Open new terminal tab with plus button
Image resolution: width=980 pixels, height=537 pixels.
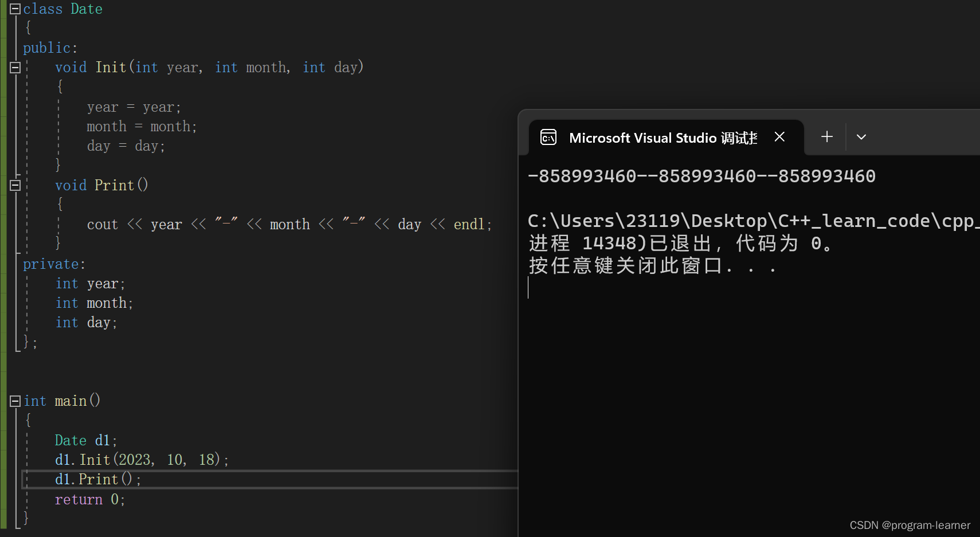(827, 137)
